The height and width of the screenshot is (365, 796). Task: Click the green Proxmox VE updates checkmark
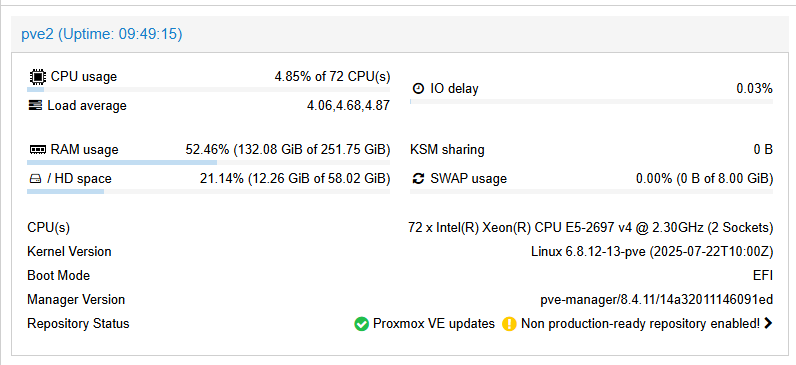pos(361,323)
